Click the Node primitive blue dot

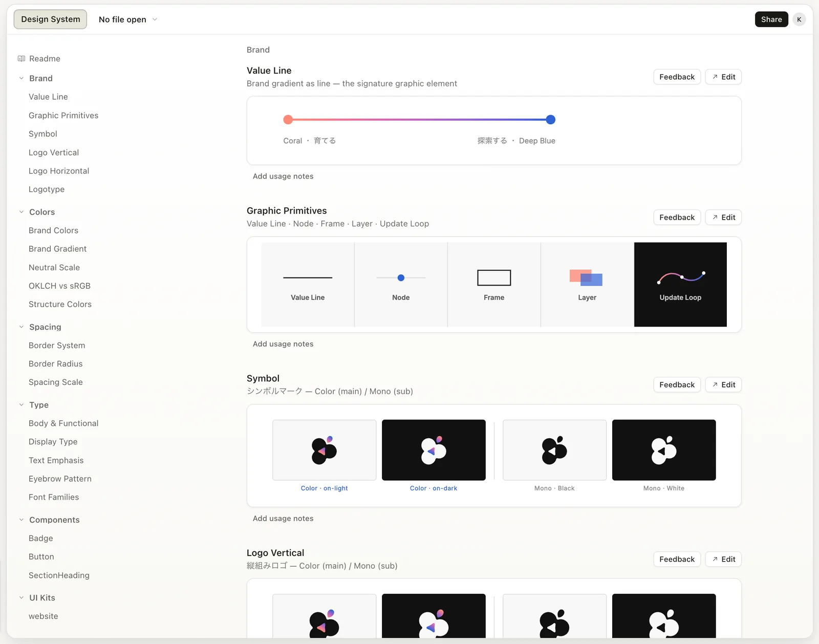click(x=401, y=278)
